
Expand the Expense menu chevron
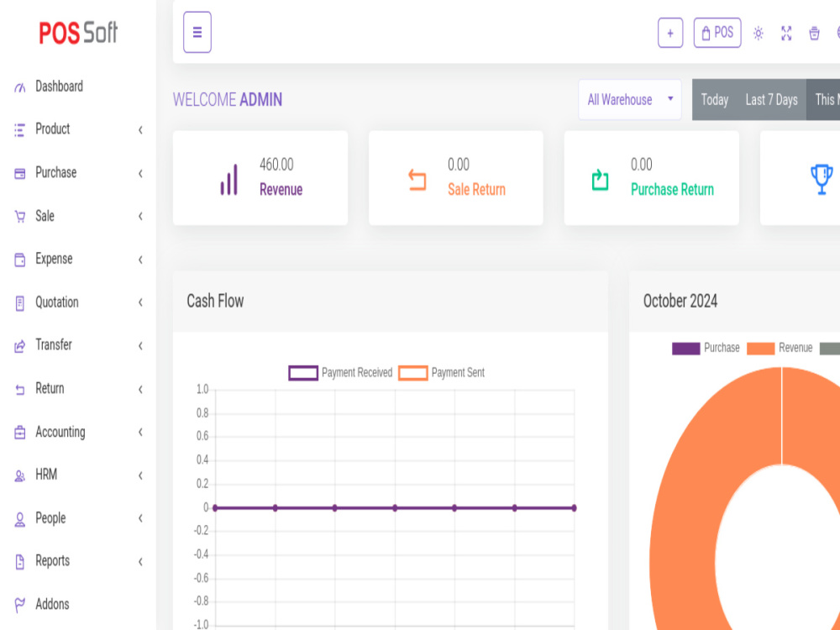coord(140,260)
